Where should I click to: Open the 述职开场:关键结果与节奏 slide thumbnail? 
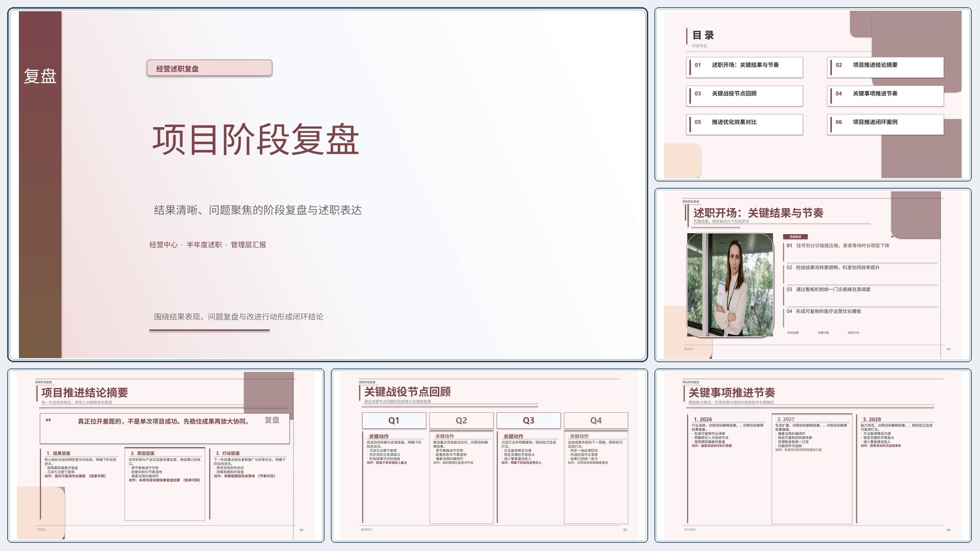(813, 275)
